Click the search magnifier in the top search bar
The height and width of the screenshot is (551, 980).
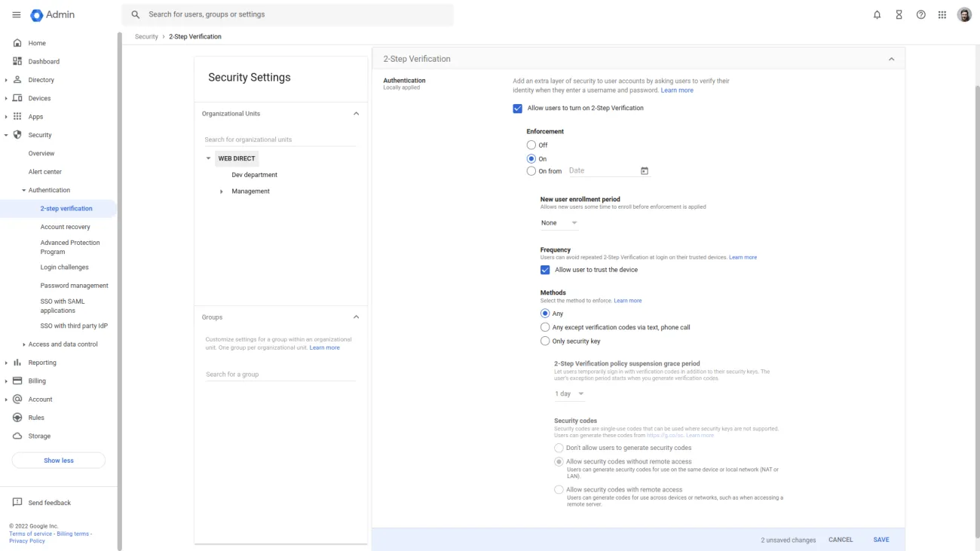pos(135,14)
